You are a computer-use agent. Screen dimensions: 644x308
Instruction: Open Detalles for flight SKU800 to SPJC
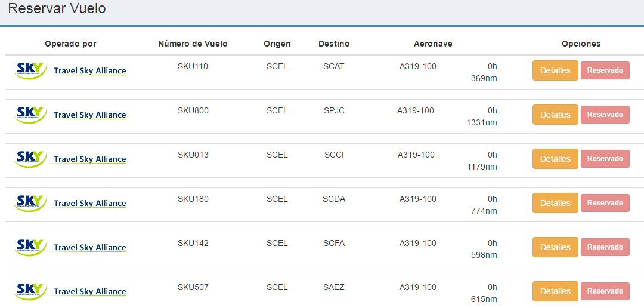click(x=555, y=115)
